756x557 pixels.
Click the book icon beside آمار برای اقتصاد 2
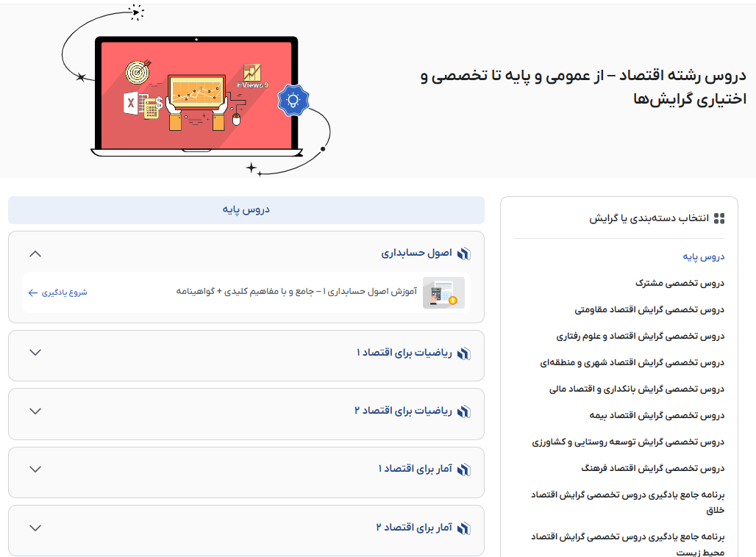[x=463, y=528]
